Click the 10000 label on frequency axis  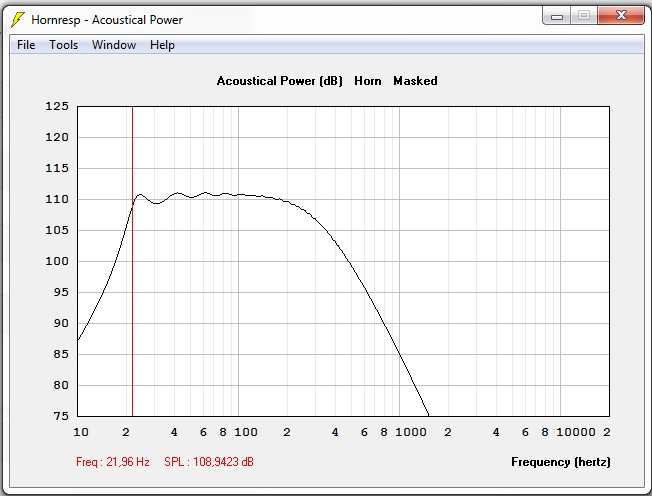575,432
